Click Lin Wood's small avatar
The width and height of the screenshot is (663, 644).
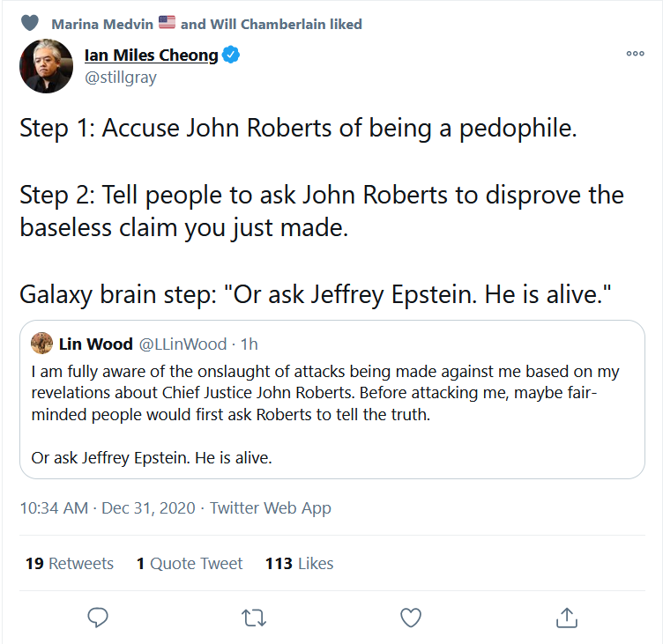click(41, 343)
